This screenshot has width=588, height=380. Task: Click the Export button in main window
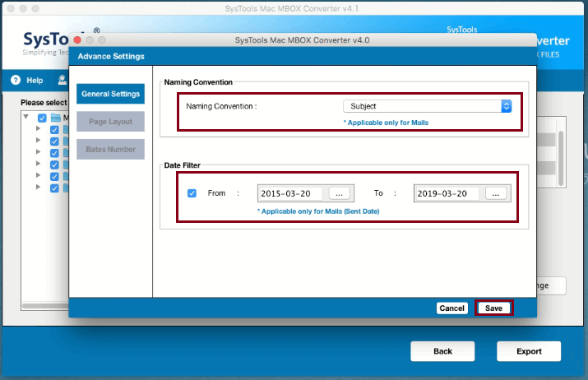pos(529,351)
